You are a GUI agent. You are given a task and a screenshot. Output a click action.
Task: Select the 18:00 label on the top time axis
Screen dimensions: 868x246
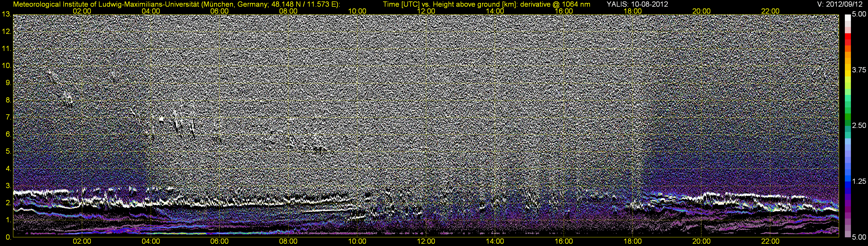[632, 11]
